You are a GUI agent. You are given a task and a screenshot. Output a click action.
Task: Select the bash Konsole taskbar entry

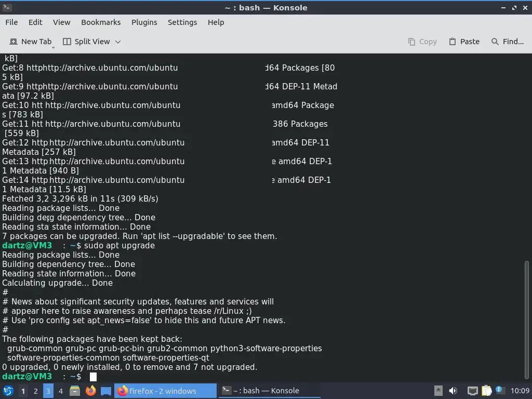coord(270,391)
